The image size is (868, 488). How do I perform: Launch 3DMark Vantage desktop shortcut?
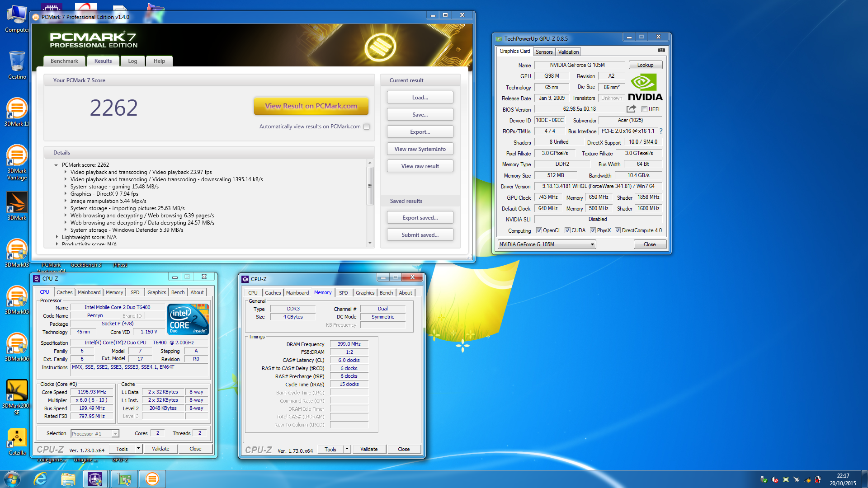pos(17,162)
